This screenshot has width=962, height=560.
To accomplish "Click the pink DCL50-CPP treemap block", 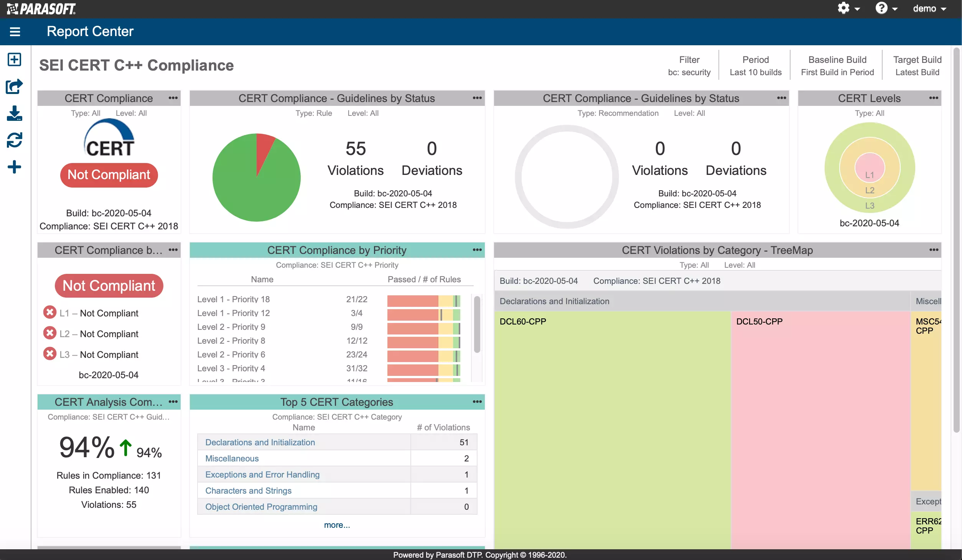I will pyautogui.click(x=820, y=430).
